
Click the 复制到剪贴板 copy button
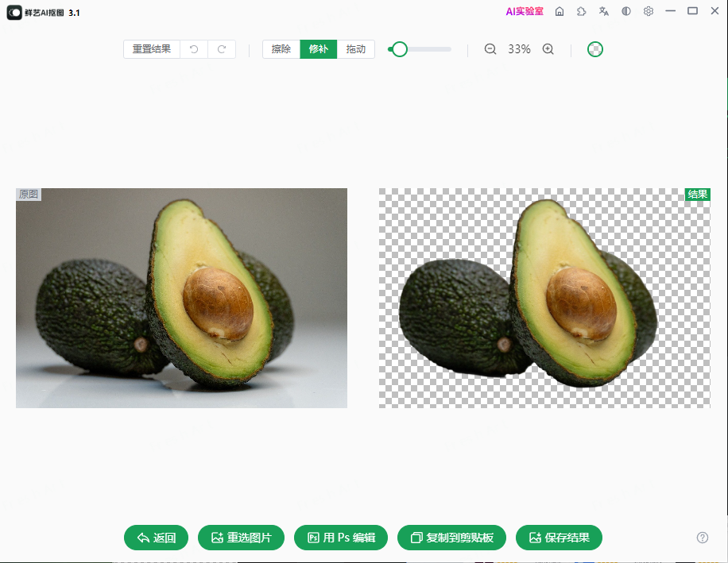pos(451,538)
